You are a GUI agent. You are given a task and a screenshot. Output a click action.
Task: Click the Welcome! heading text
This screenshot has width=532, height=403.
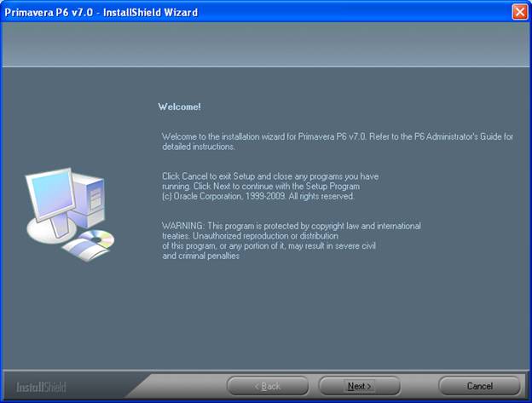coord(180,107)
